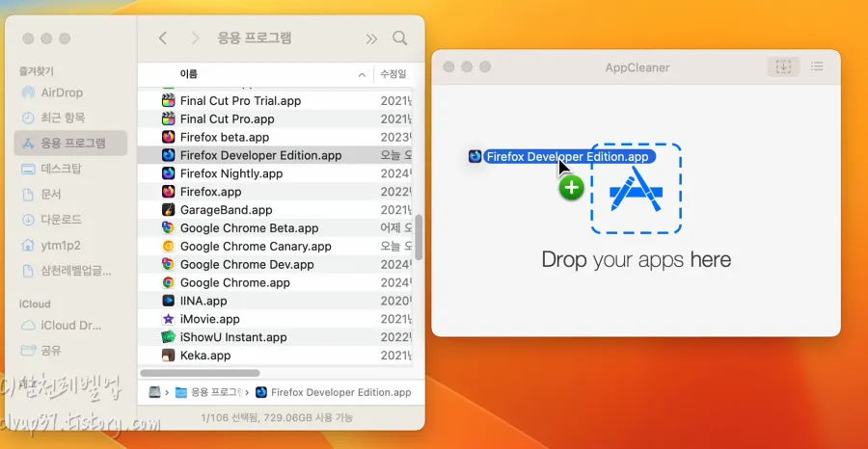Screen dimensions: 868x449
Task: Sort by 이름 column header
Action: coord(189,74)
